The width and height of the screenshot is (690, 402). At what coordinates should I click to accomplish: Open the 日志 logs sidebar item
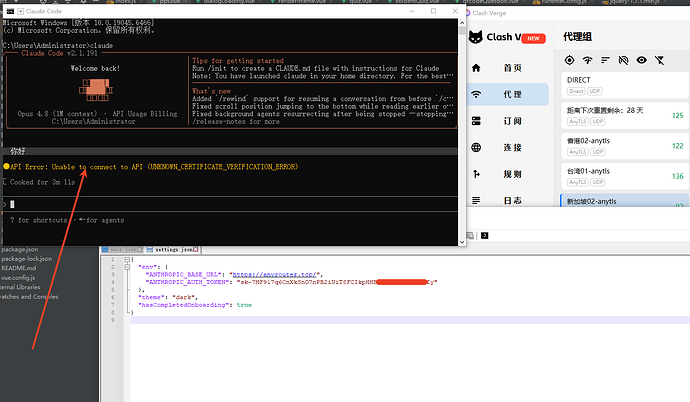click(x=507, y=200)
